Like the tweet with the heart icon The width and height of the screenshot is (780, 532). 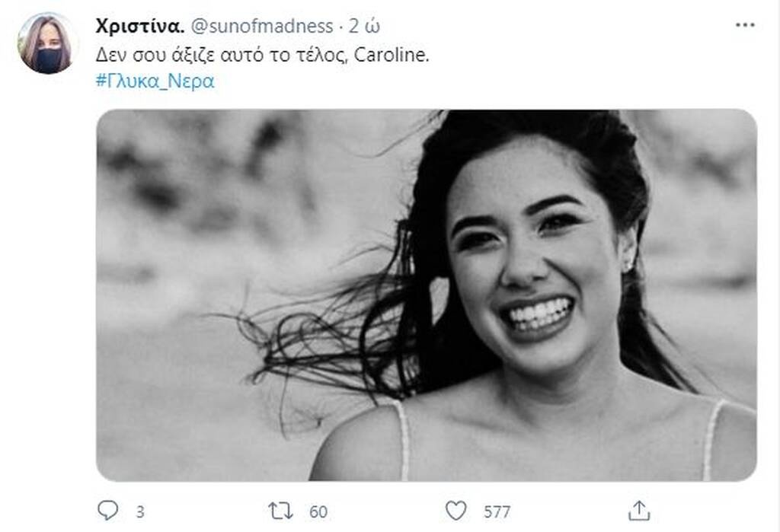point(457,510)
